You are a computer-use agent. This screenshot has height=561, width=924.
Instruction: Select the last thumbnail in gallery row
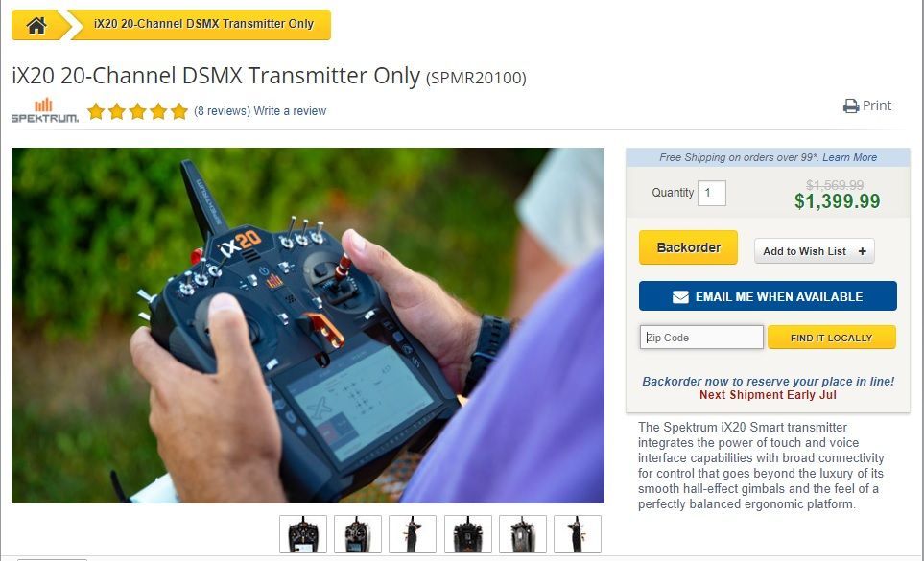click(578, 534)
